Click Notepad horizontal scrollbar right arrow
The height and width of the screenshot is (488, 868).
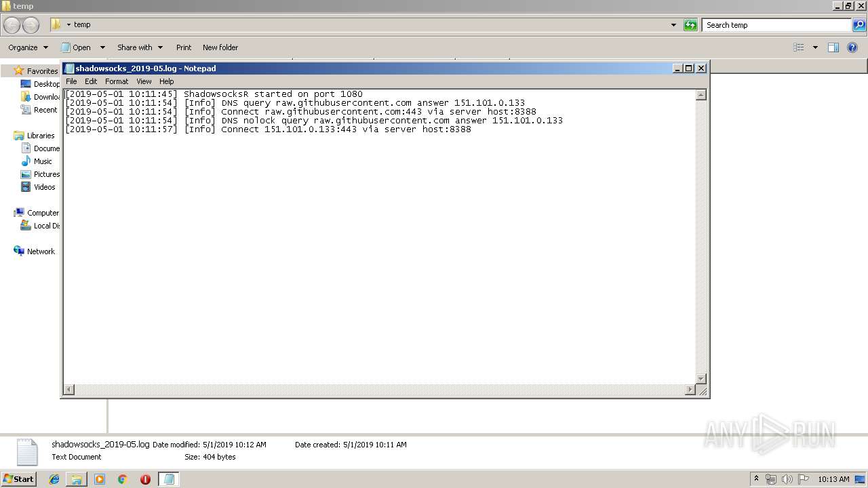[x=690, y=390]
